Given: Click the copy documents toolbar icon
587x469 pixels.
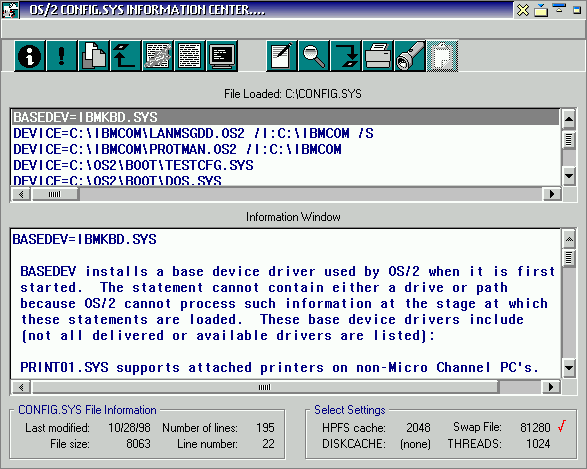Looking at the screenshot, I should [94, 56].
